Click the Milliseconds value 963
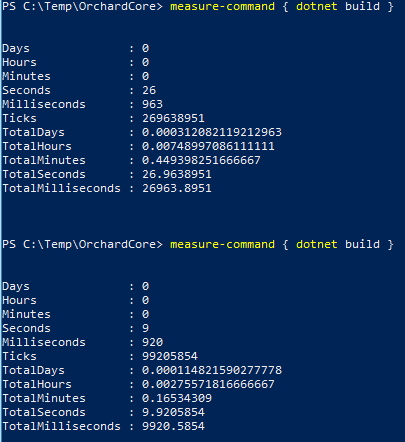Image resolution: width=405 pixels, height=442 pixels. click(x=152, y=104)
